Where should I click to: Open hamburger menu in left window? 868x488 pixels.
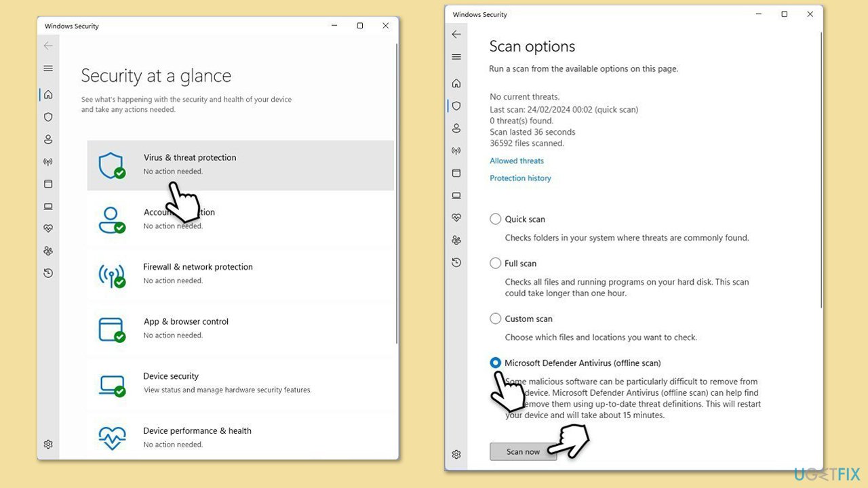48,68
